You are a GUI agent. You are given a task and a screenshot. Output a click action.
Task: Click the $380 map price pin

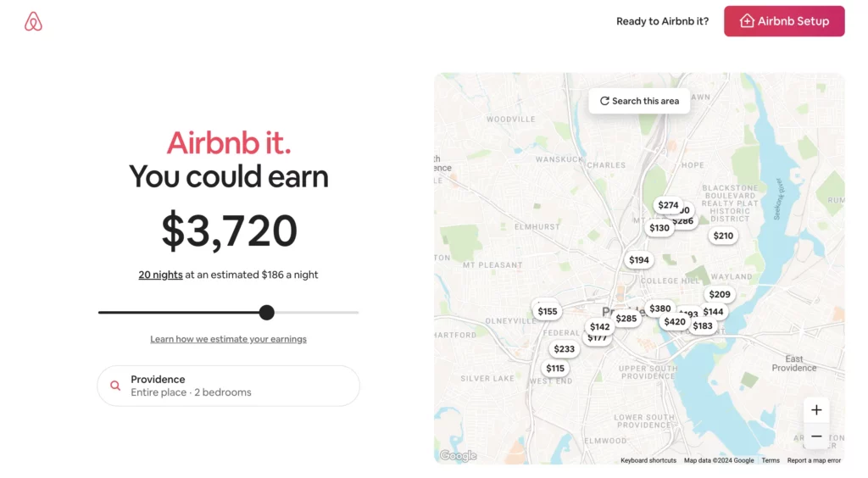pyautogui.click(x=659, y=308)
